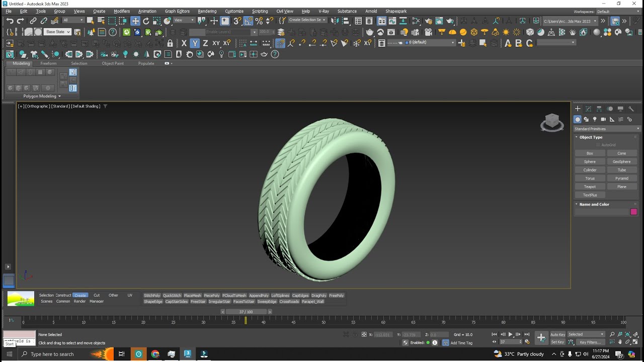Click the help question mark icon

pos(275,54)
